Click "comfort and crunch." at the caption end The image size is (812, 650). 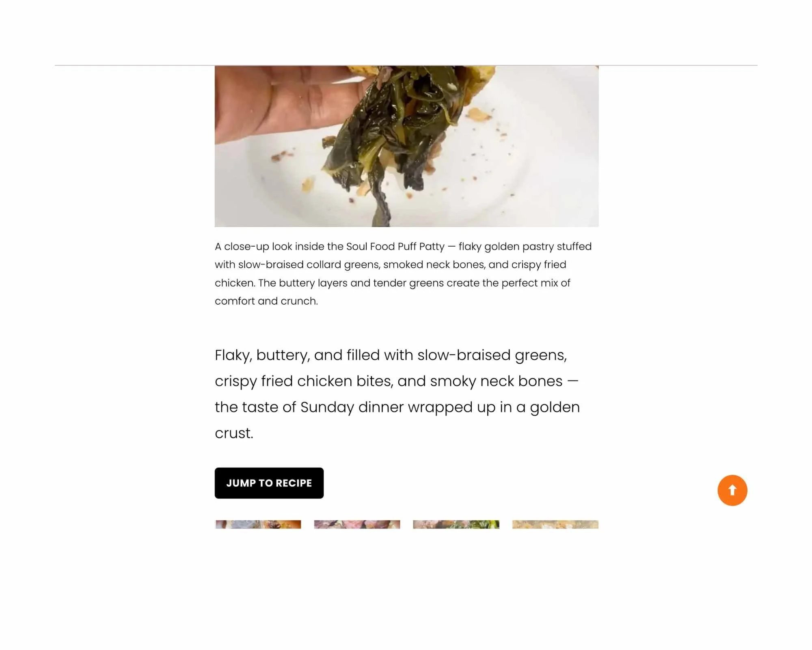pos(266,301)
